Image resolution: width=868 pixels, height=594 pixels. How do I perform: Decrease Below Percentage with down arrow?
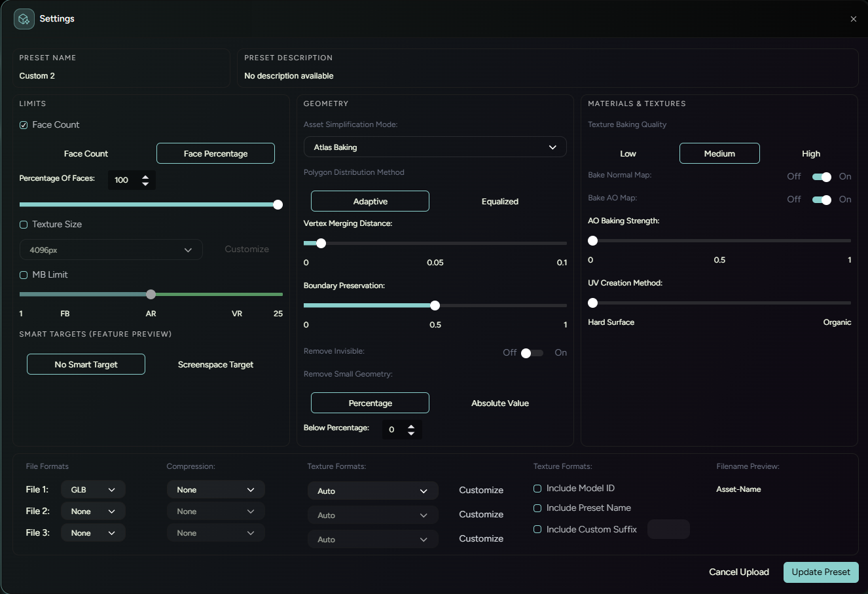411,434
